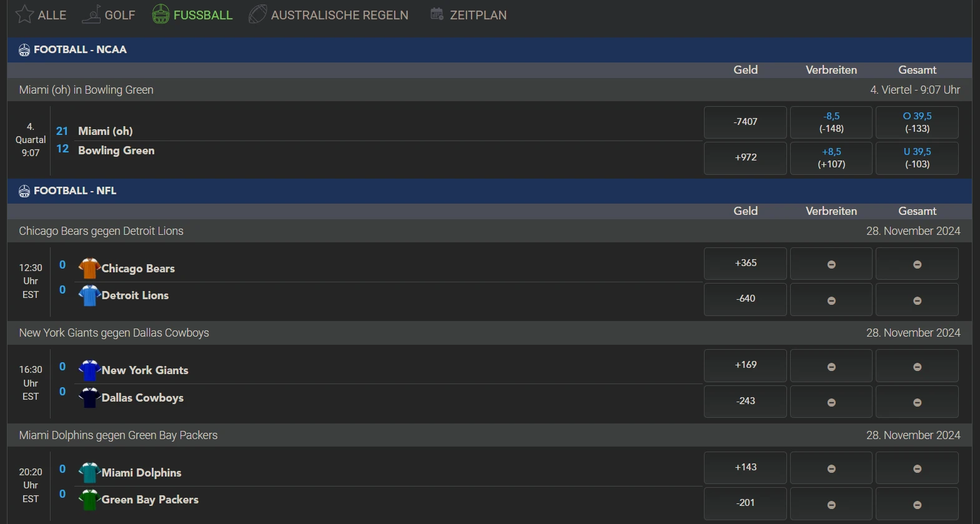Click the Green Bay Packers green jersey icon
Viewport: 980px width, 524px height.
point(89,500)
